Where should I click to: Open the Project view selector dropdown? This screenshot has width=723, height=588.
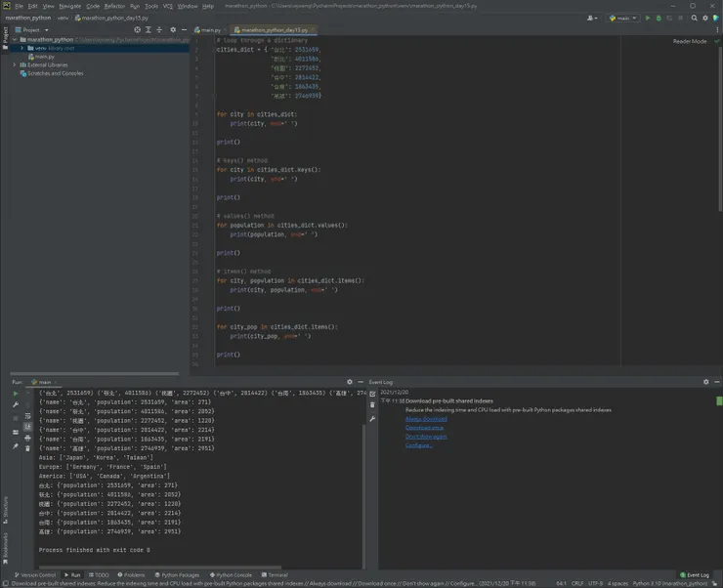pyautogui.click(x=31, y=30)
